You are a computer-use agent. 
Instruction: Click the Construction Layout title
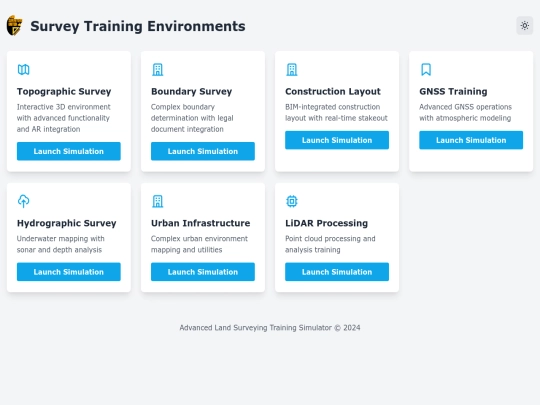click(x=333, y=92)
